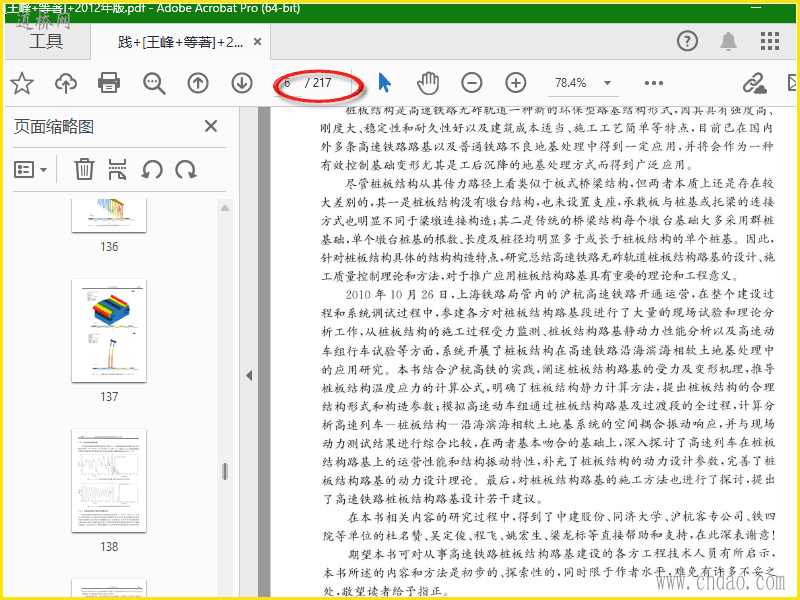This screenshot has height=600, width=800.
Task: Go to the previous page
Action: 198,83
